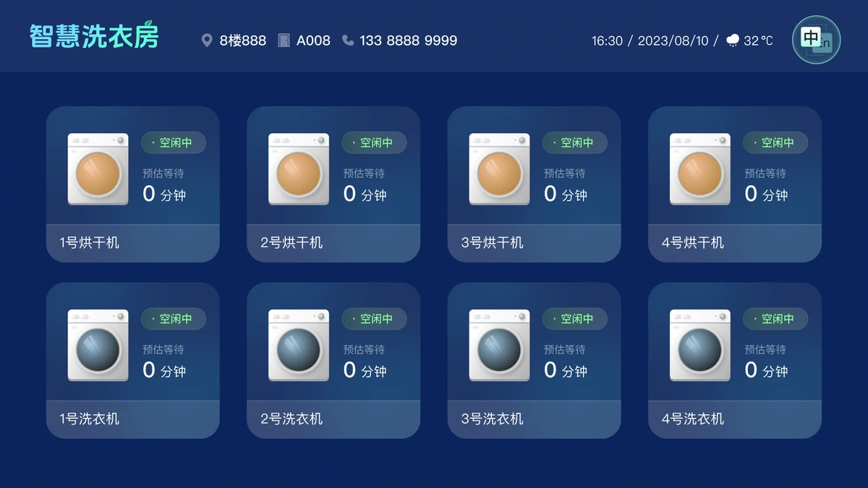Toggle the language switcher from 中 to En

click(816, 40)
